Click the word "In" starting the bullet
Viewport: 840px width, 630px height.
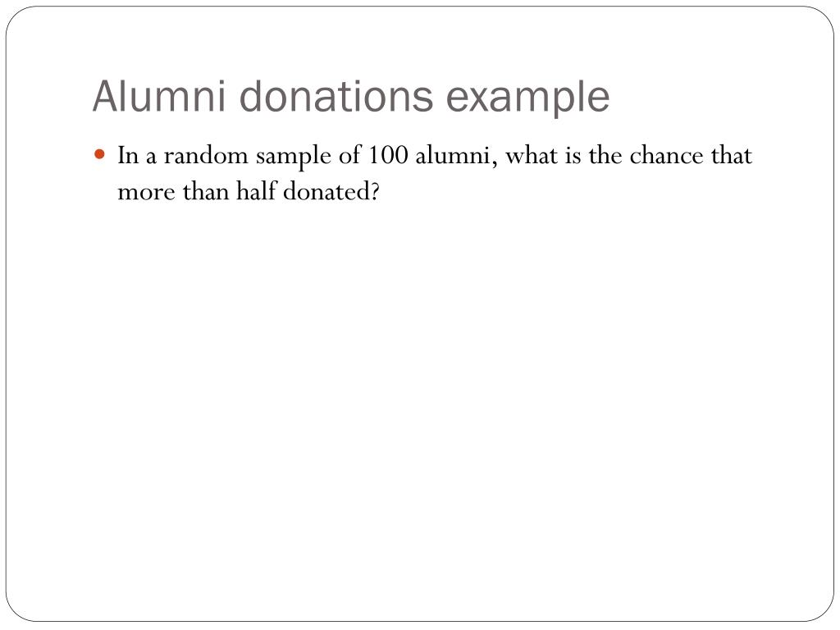tap(128, 156)
